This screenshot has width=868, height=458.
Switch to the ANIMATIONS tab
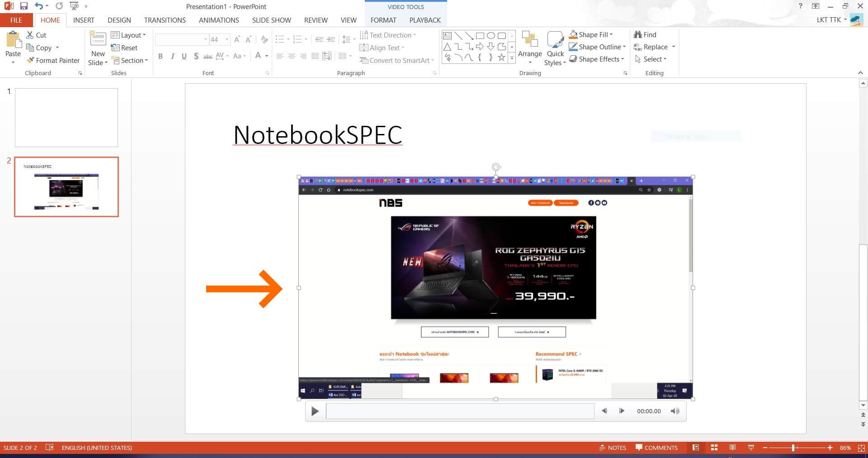[219, 20]
